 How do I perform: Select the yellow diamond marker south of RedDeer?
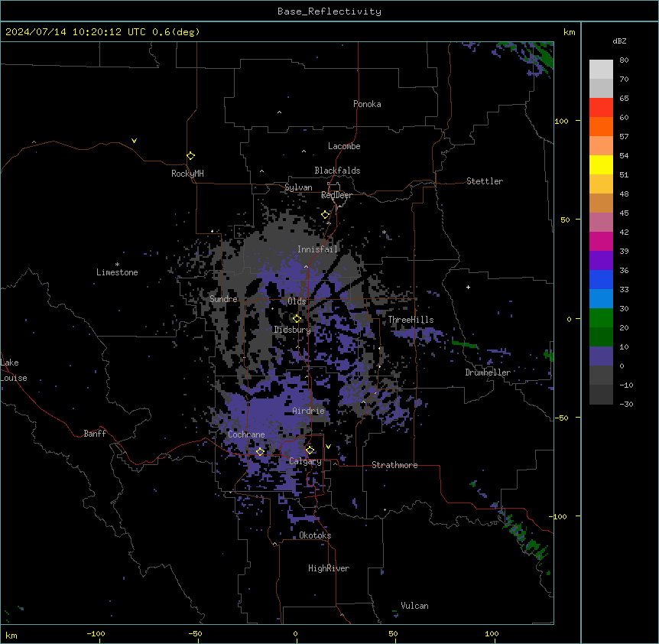point(326,215)
